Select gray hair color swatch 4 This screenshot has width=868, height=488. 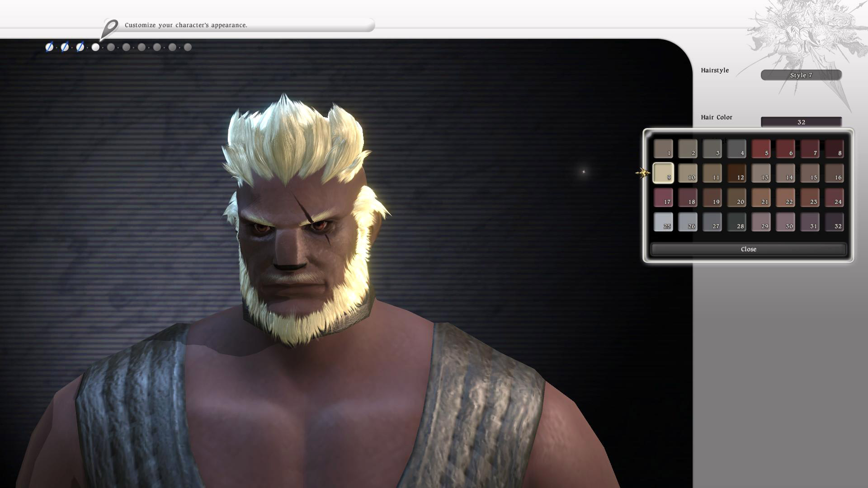pos(736,149)
